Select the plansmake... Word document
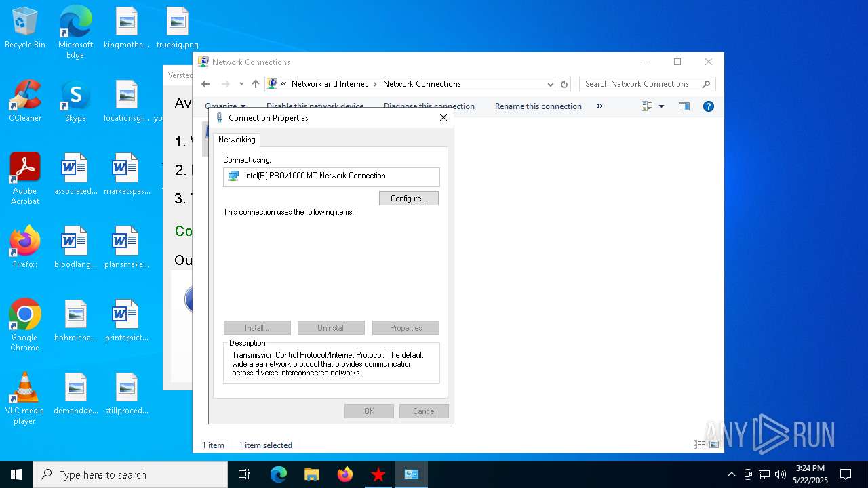This screenshot has height=488, width=868. 126,248
